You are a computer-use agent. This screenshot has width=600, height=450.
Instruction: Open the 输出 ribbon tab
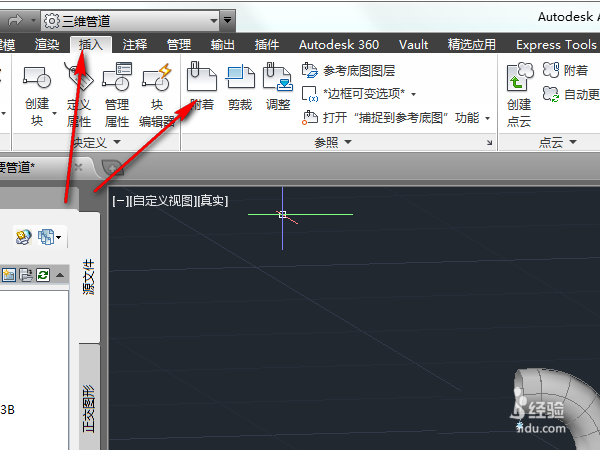(x=223, y=44)
